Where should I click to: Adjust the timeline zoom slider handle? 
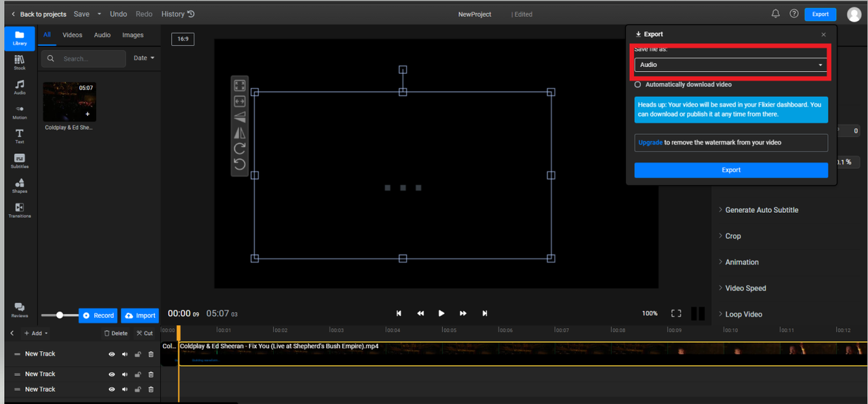coord(60,315)
